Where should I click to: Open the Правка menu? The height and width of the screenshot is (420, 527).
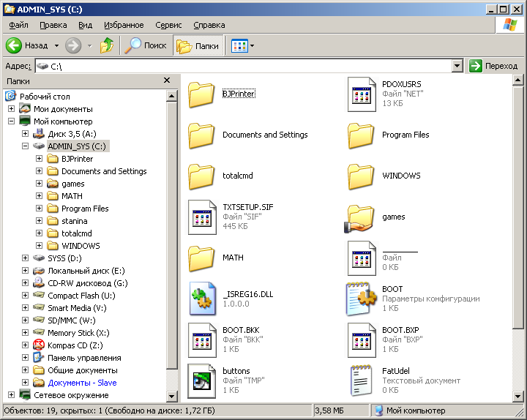(53, 25)
